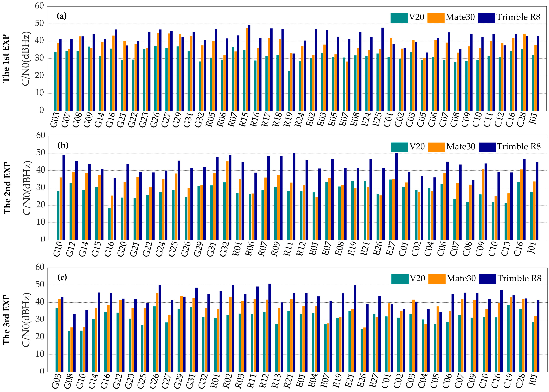Click the C/N0(dBHz) axis label of panel (b)

(27, 188)
